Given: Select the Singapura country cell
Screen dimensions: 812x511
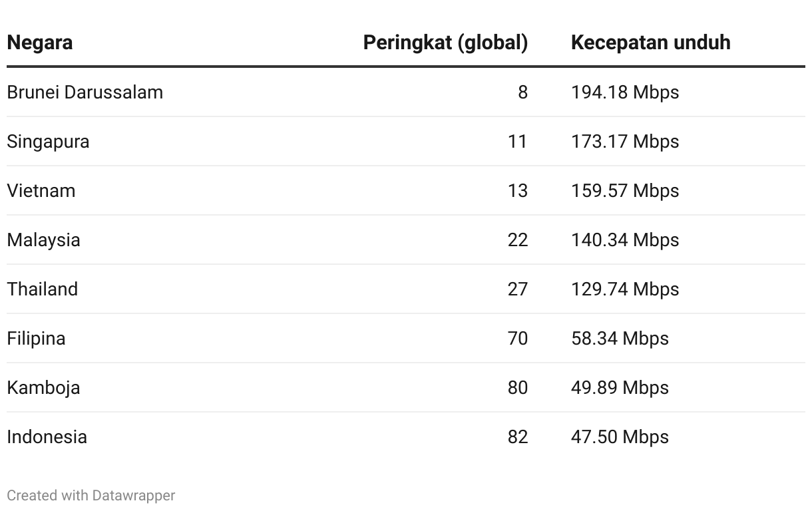Looking at the screenshot, I should 48,142.
